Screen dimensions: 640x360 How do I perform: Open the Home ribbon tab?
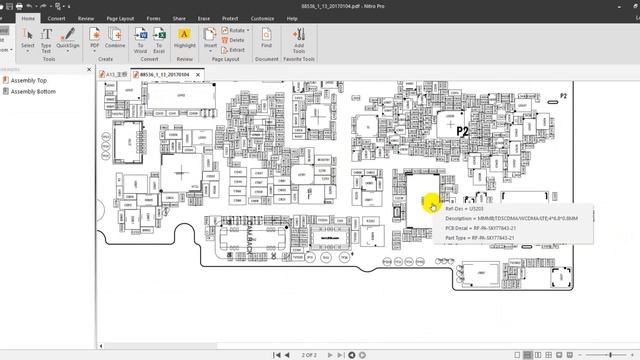click(x=28, y=18)
